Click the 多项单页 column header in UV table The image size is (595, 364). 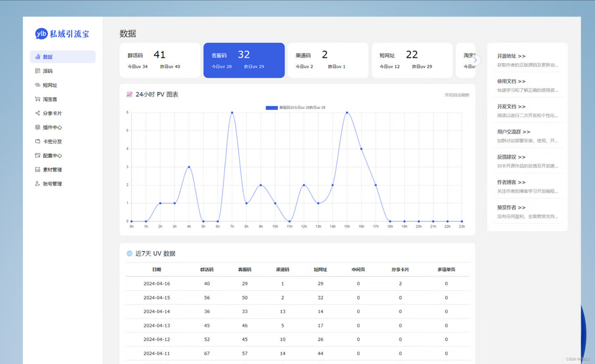click(446, 270)
